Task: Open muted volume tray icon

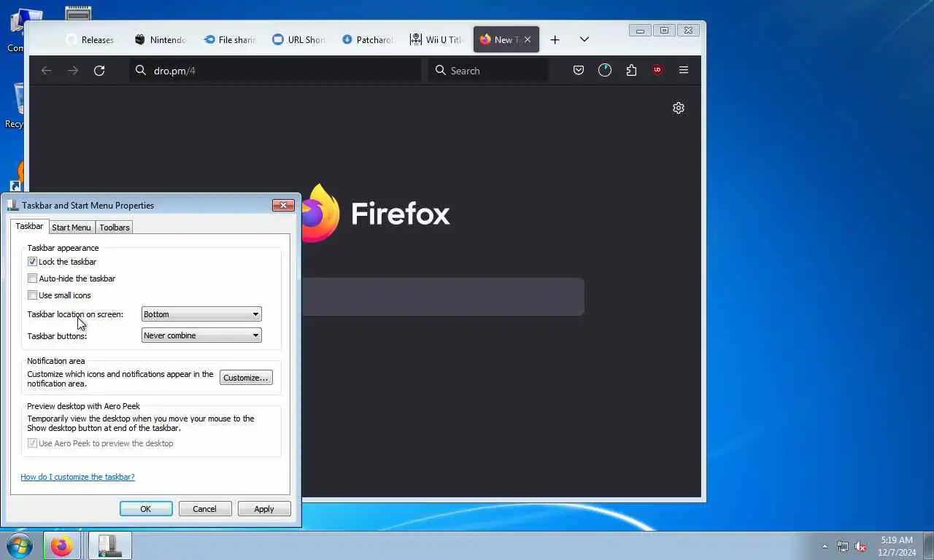Action: coord(861,546)
